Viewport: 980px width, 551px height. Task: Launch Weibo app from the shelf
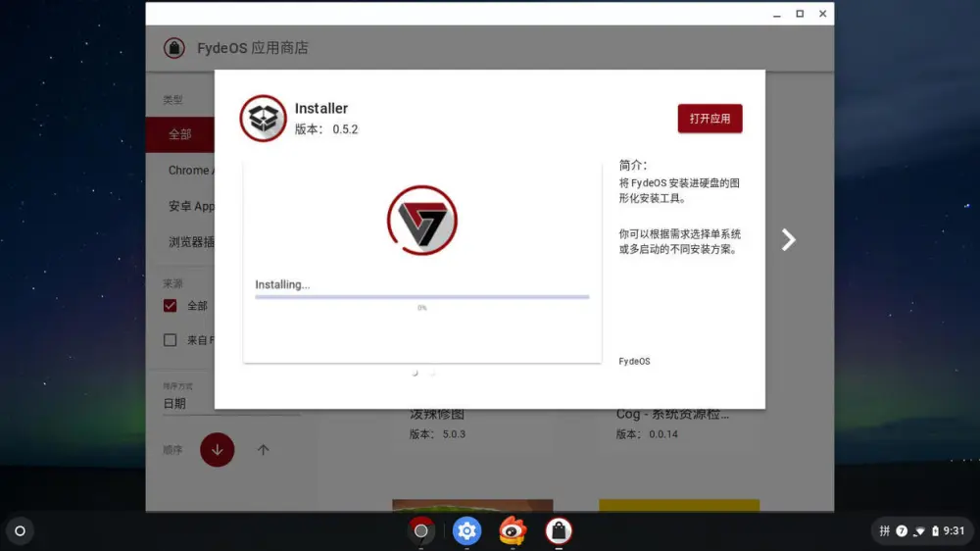coord(513,531)
